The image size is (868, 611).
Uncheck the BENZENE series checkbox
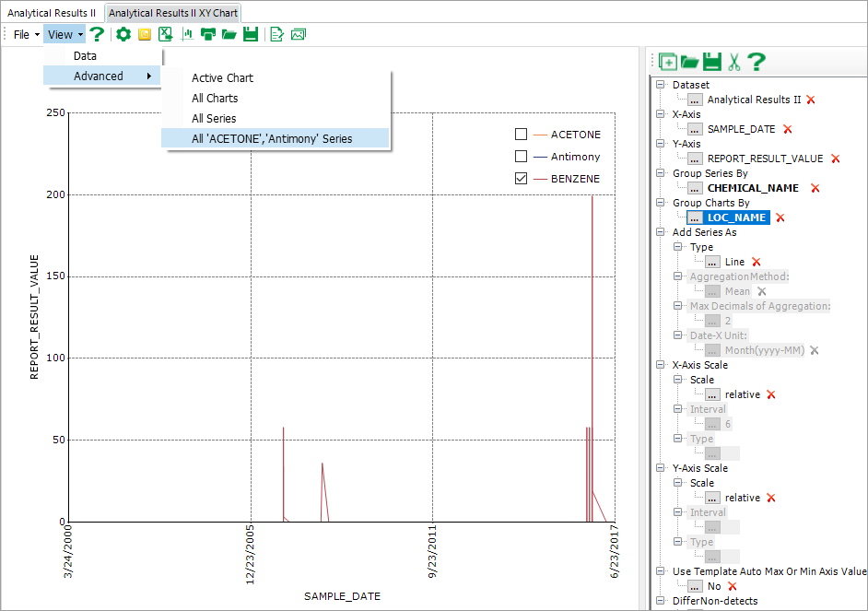(521, 178)
